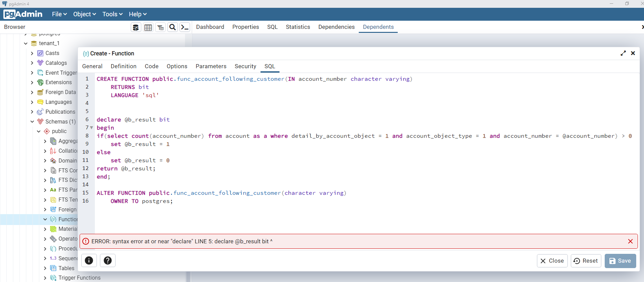644x282 pixels.
Task: Click the Foreign Data node icon
Action: tap(40, 92)
